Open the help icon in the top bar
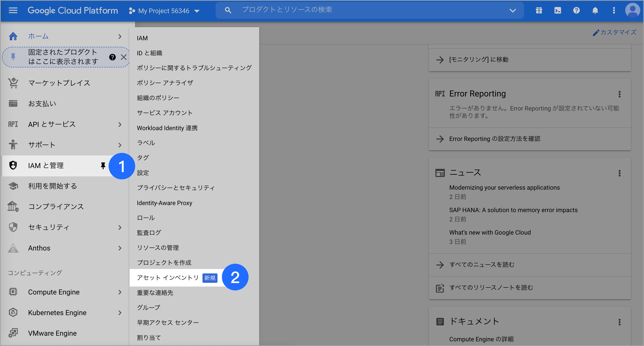This screenshot has width=644, height=346. [576, 10]
